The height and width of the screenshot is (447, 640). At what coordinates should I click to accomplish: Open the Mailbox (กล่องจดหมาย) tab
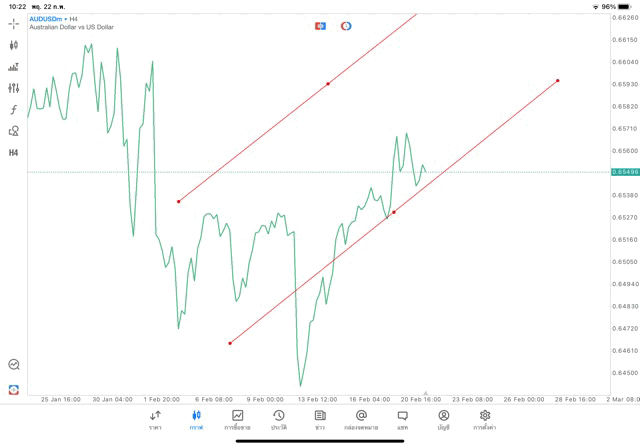[361, 420]
